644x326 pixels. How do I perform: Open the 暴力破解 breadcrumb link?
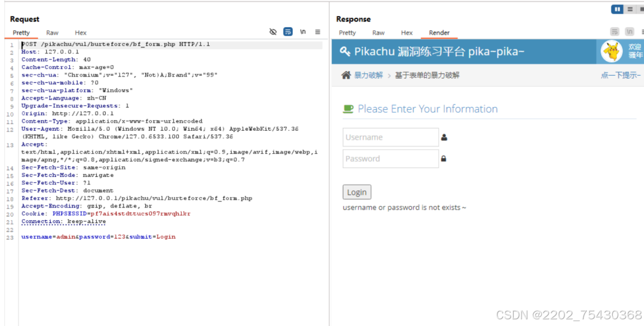(368, 75)
